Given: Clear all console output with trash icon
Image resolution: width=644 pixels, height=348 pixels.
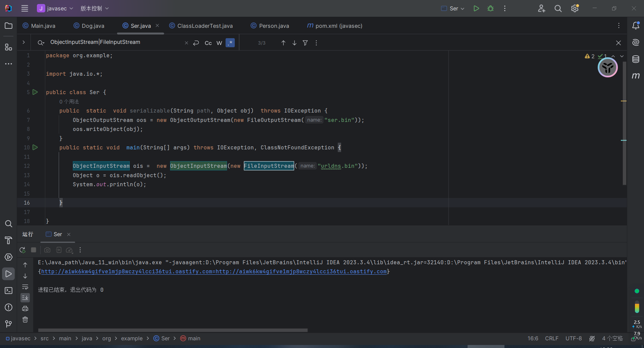Looking at the screenshot, I should [x=25, y=320].
